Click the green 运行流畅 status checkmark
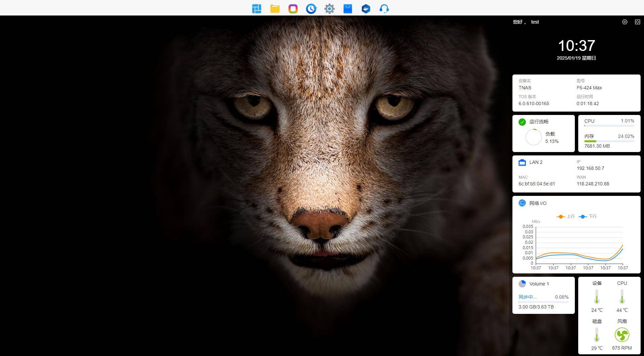The height and width of the screenshot is (356, 644). click(x=522, y=122)
